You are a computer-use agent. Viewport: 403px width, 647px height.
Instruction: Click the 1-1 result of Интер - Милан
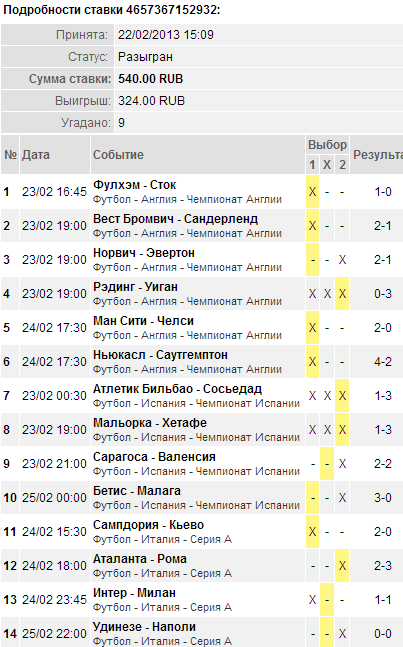tap(383, 600)
